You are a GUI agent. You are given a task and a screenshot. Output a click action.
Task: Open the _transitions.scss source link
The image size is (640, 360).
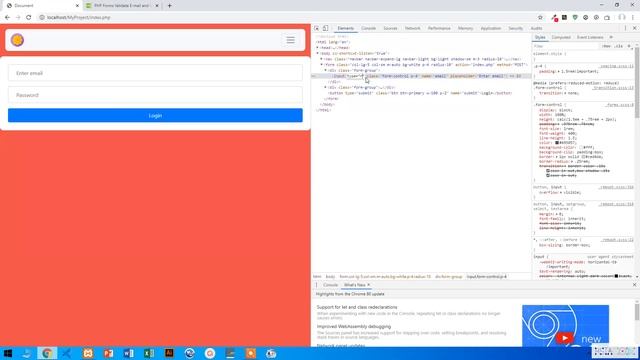613,88
